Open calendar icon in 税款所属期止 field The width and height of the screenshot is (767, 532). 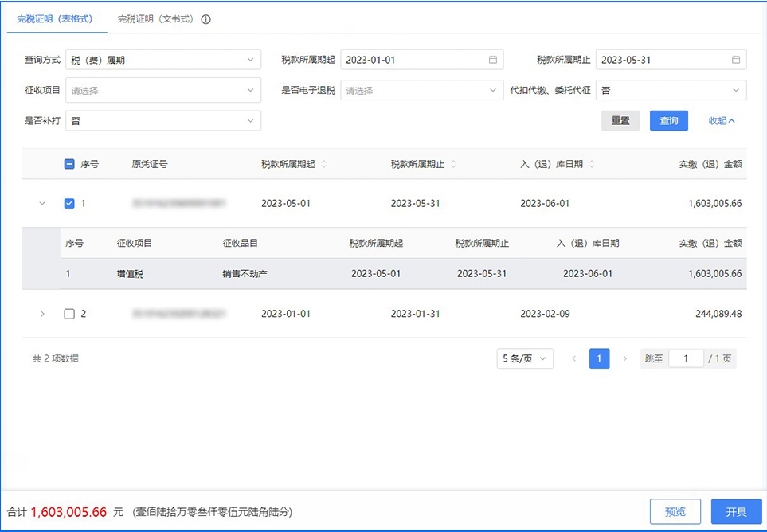[x=736, y=60]
